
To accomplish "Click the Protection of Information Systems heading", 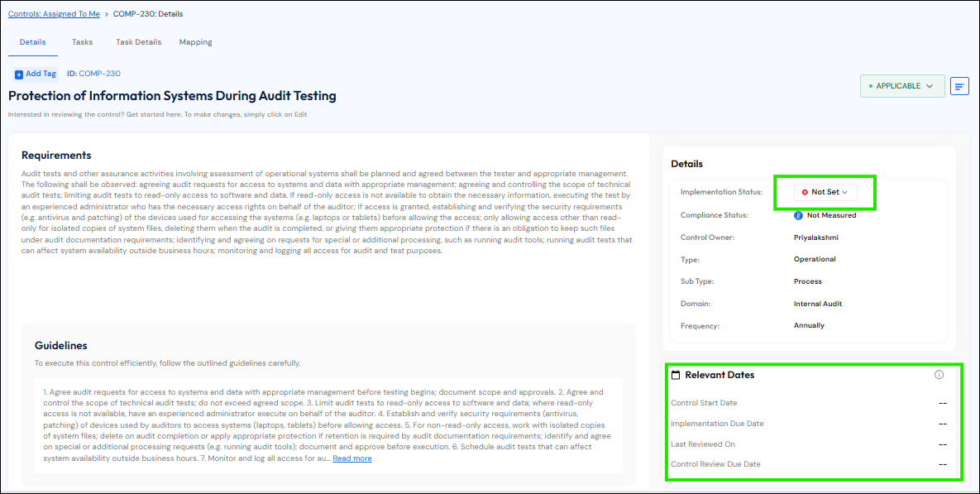I will (172, 96).
